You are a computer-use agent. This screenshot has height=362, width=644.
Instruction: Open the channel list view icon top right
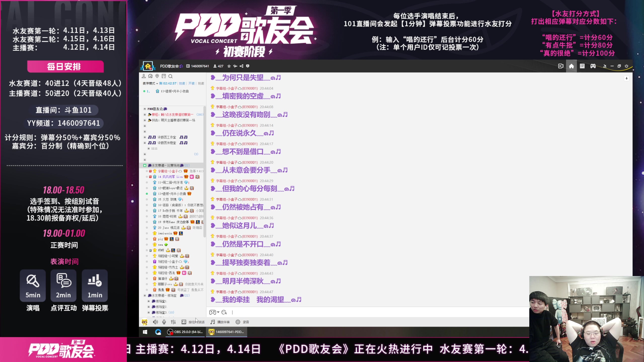[582, 66]
